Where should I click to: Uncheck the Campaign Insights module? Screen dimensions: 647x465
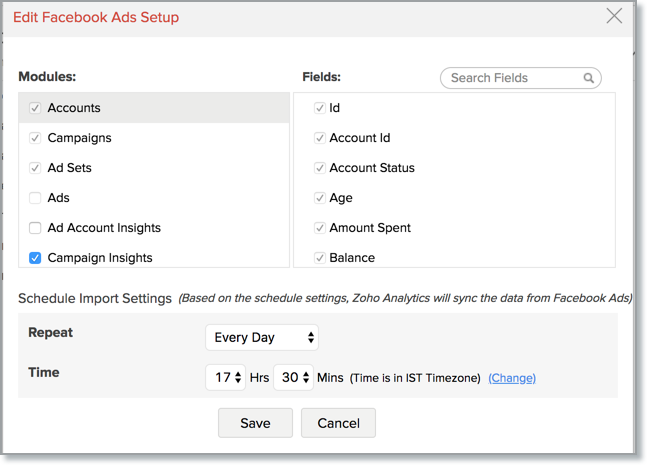point(35,258)
